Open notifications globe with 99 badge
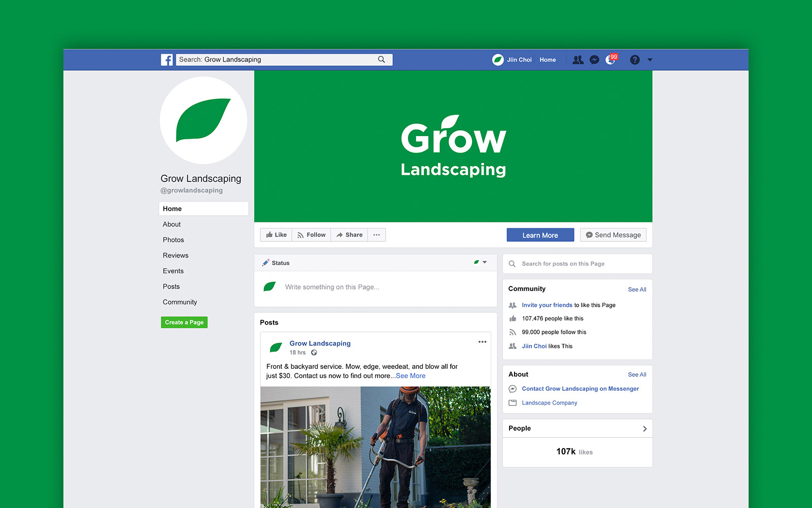Viewport: 812px width, 508px height. pyautogui.click(x=612, y=59)
